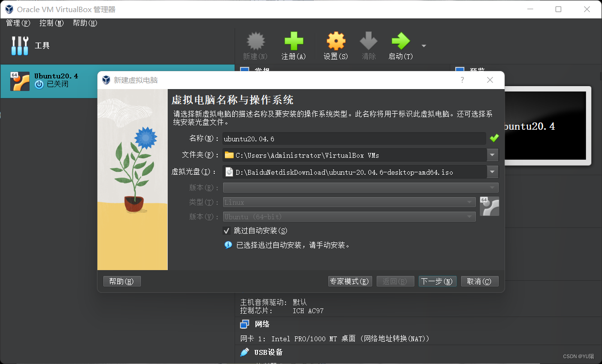Click the 清除 (Discard) arrow icon
Viewport: 602px width, 364px height.
click(x=369, y=42)
